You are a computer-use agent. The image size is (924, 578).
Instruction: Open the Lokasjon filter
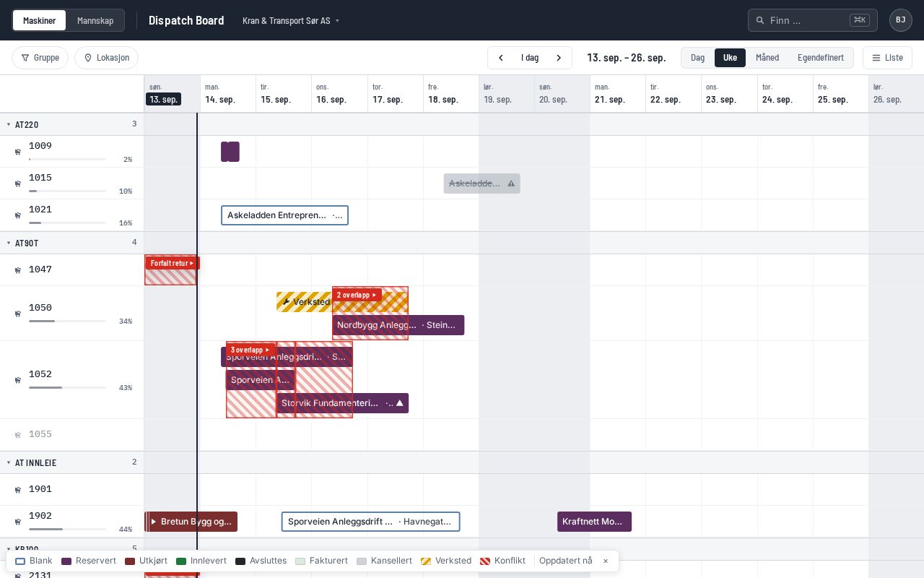point(106,58)
